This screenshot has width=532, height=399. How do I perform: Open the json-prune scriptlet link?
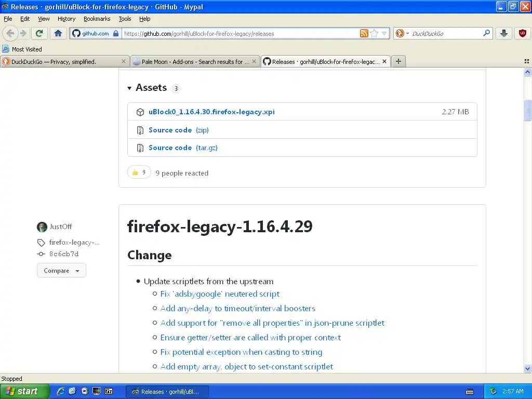(272, 323)
